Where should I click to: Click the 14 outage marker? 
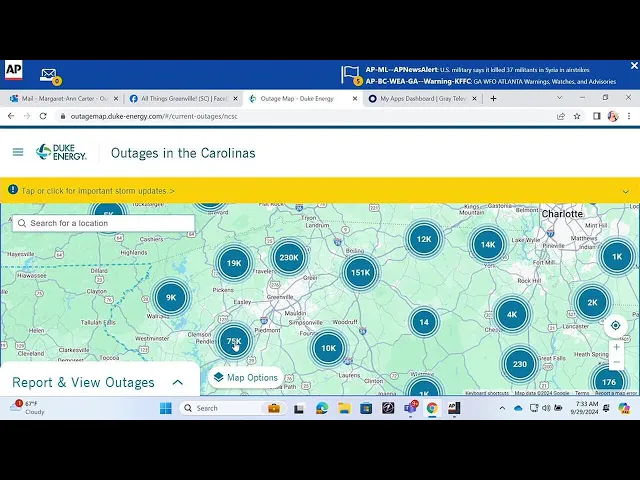click(424, 322)
